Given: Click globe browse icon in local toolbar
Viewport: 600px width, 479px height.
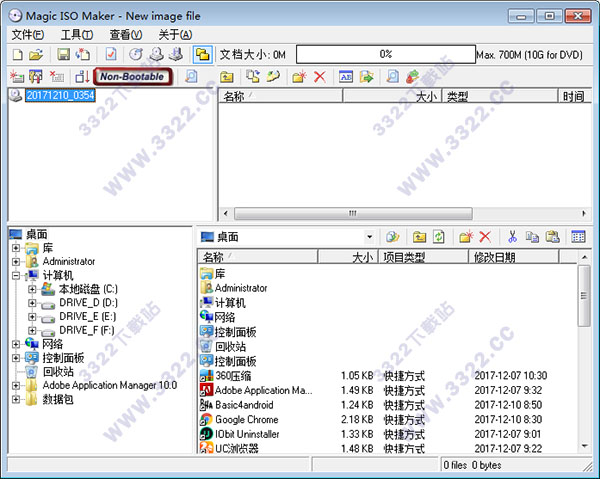Looking at the screenshot, I should tap(392, 237).
